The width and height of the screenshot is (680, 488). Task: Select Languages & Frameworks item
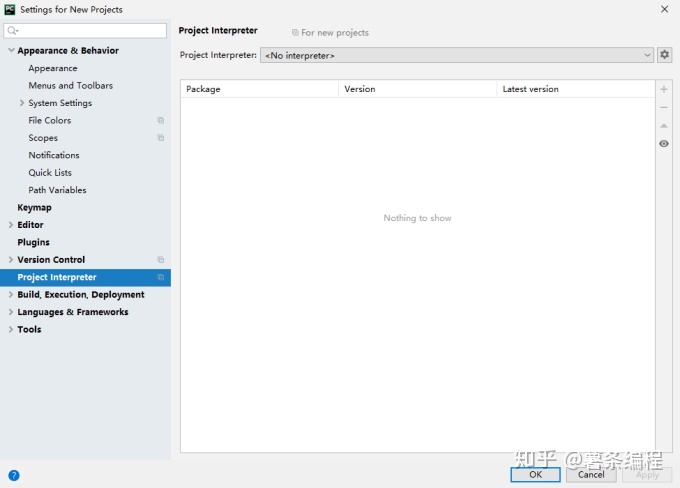(x=73, y=312)
